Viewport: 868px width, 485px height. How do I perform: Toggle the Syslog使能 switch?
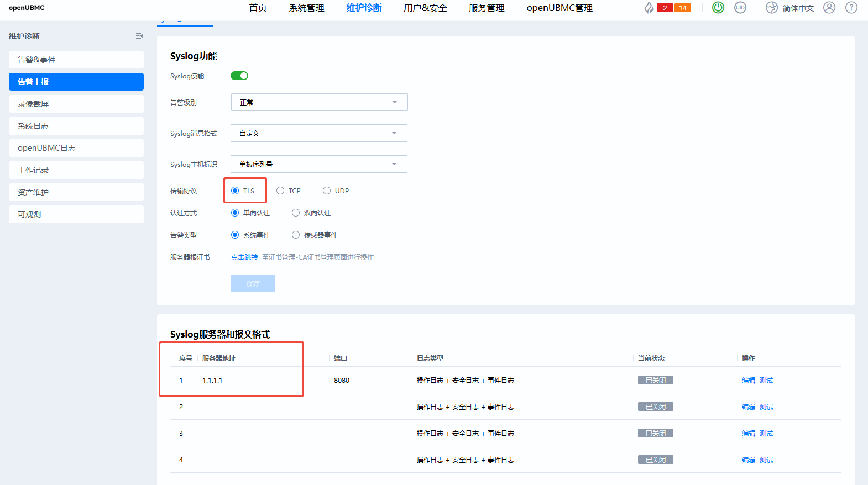point(239,76)
